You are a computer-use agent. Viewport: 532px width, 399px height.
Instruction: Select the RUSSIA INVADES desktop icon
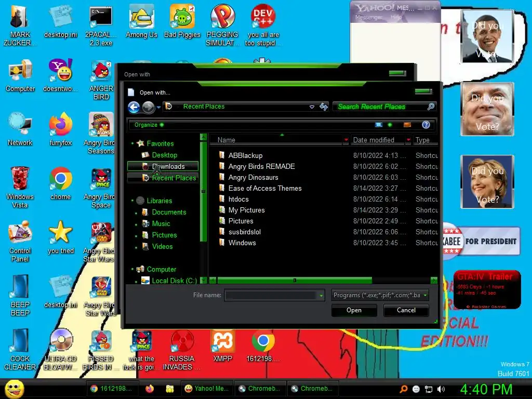click(x=182, y=350)
